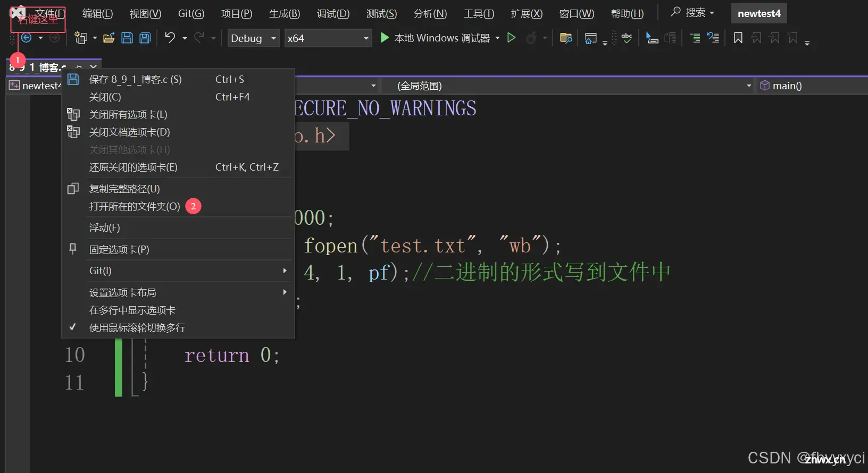
Task: Open the 项目(P) menu
Action: tap(237, 14)
